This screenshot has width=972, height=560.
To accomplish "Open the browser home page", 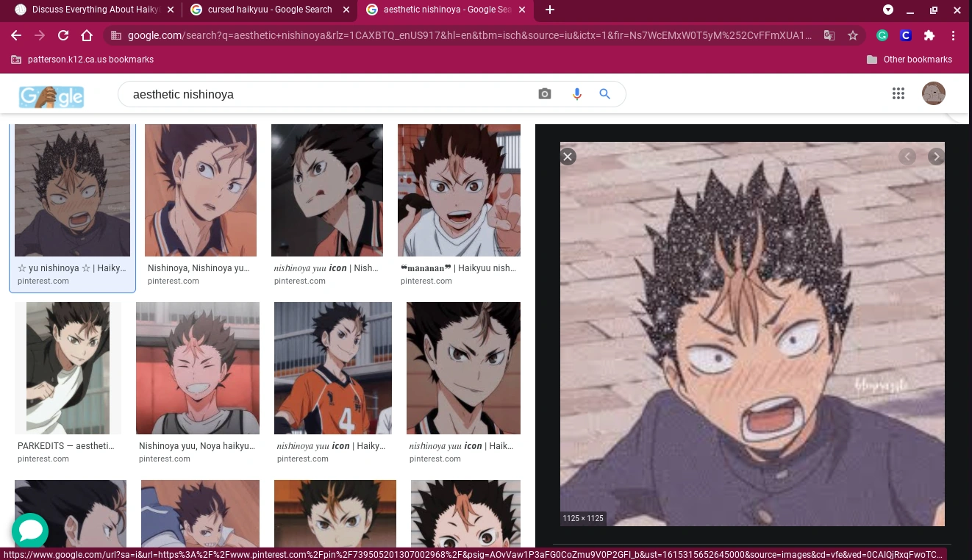I will coord(87,35).
